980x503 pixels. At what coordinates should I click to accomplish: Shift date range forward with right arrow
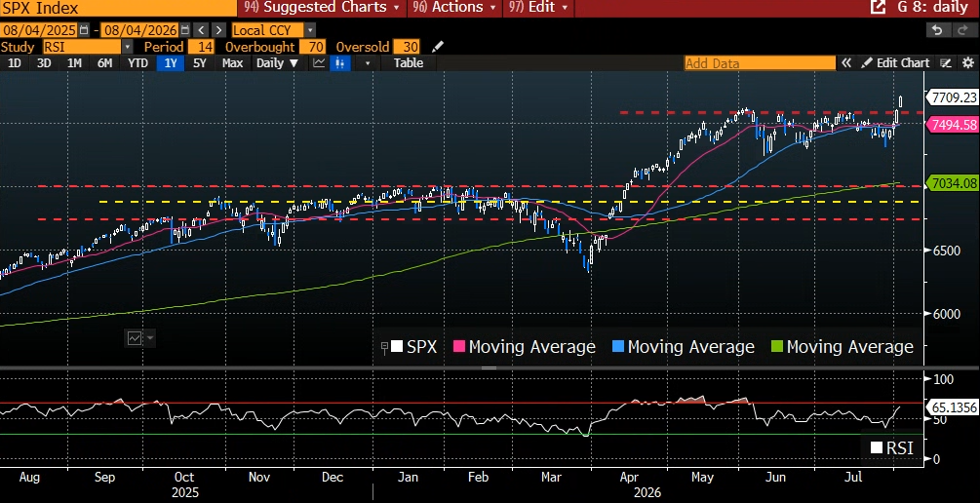(x=218, y=30)
